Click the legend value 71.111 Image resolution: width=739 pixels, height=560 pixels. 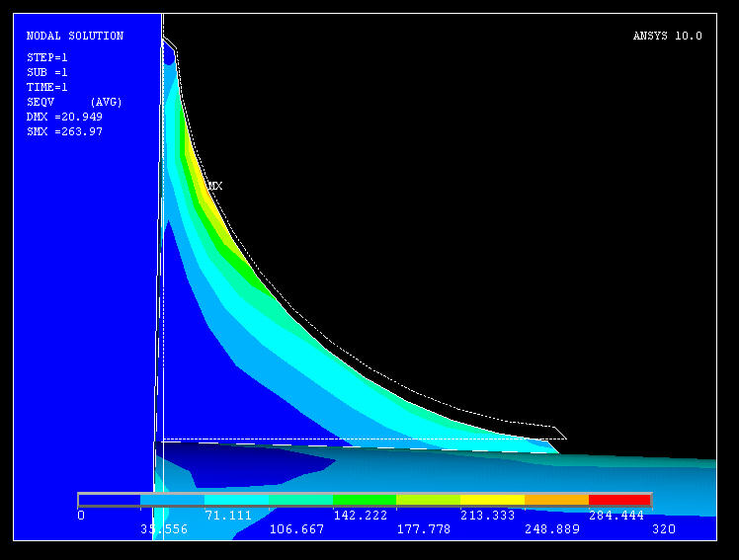coord(228,516)
